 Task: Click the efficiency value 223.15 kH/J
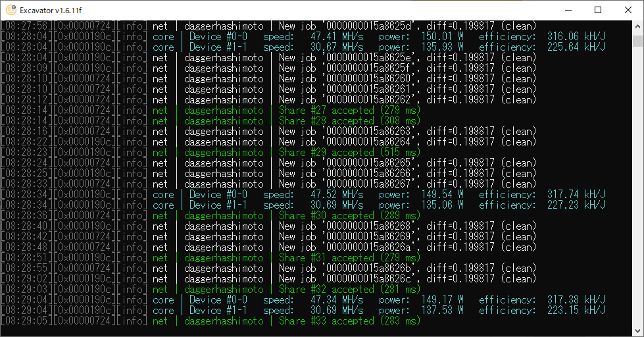click(x=576, y=310)
